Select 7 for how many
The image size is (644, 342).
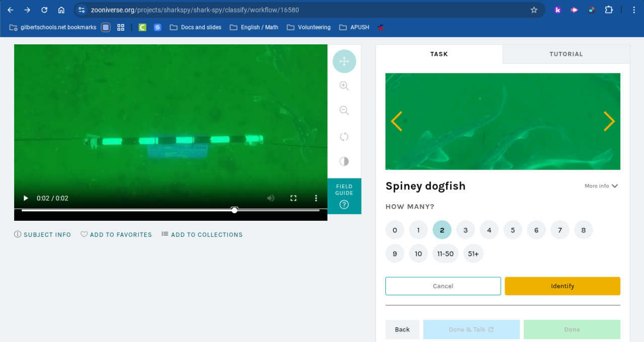tap(560, 230)
